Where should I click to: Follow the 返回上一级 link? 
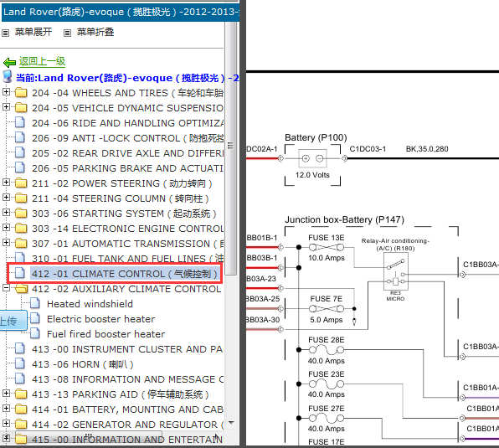[x=42, y=61]
